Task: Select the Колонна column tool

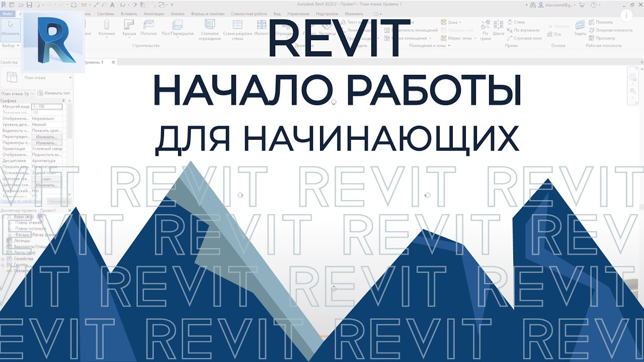Action: coord(106,28)
